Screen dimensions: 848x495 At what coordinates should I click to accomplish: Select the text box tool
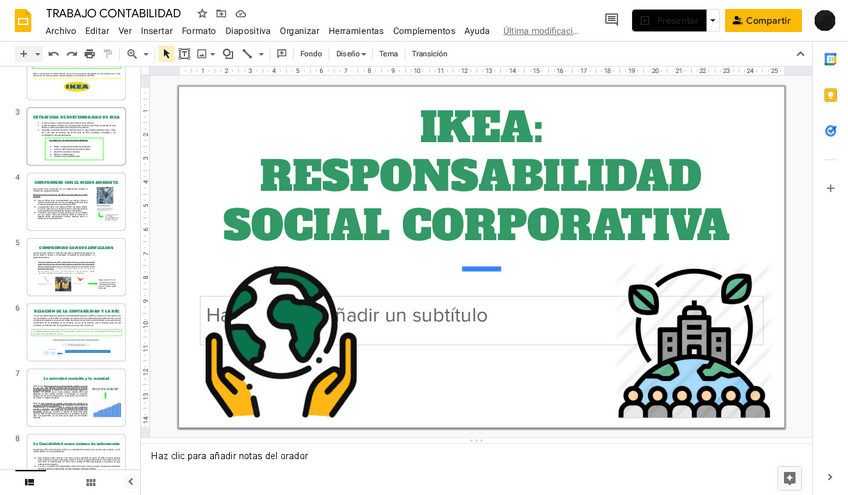[x=184, y=54]
